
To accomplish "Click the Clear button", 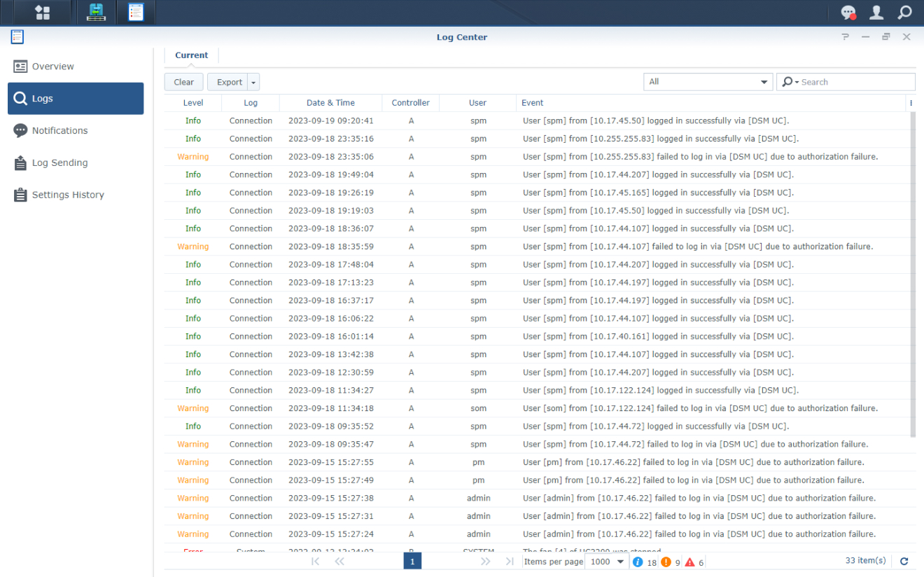I will click(x=183, y=81).
